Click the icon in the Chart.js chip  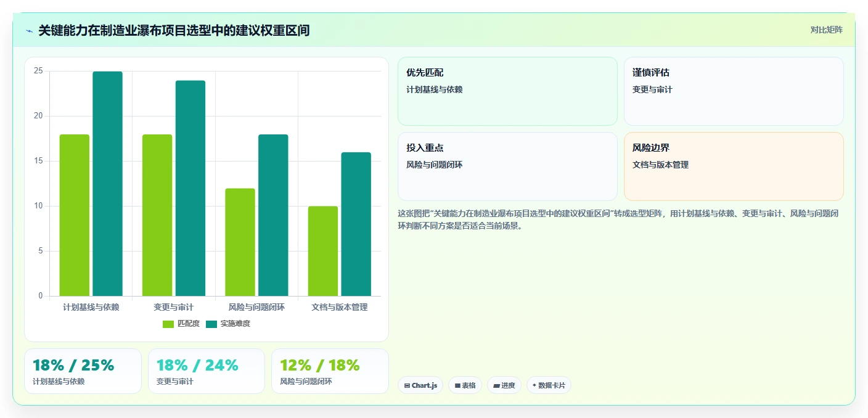coord(407,386)
